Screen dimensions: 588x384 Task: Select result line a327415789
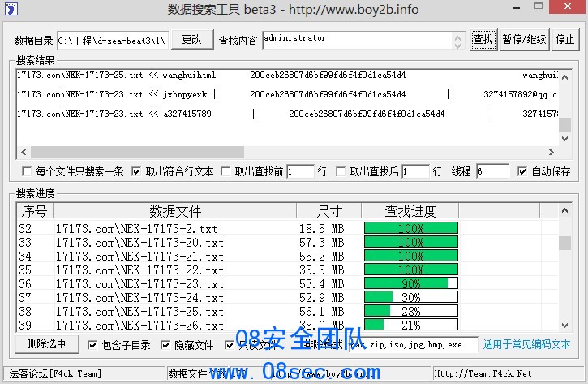pos(287,114)
